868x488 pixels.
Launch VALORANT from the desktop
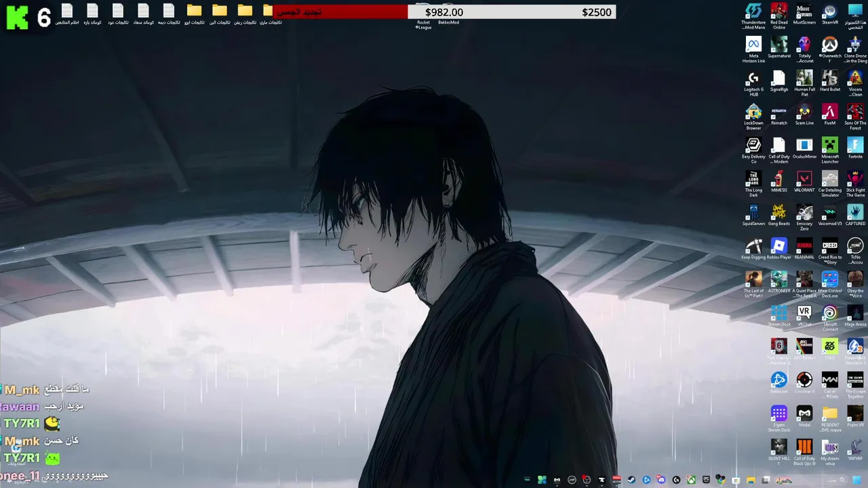[x=804, y=182]
